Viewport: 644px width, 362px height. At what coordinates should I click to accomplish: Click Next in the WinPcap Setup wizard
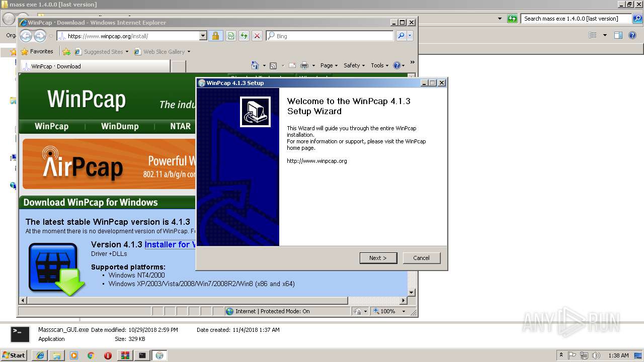pos(378,258)
